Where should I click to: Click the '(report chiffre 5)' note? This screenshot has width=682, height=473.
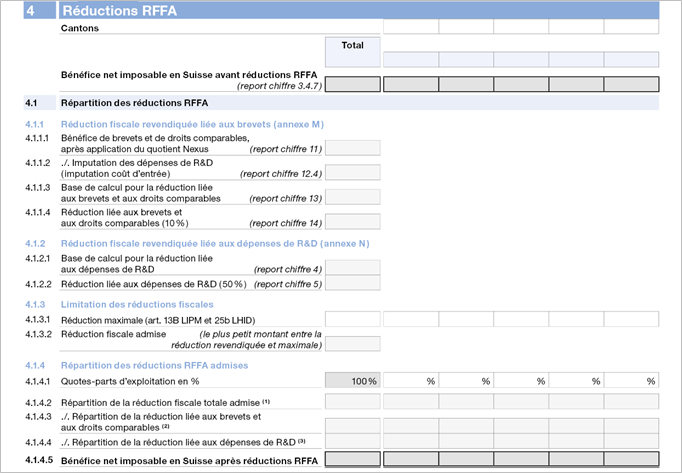[288, 285]
